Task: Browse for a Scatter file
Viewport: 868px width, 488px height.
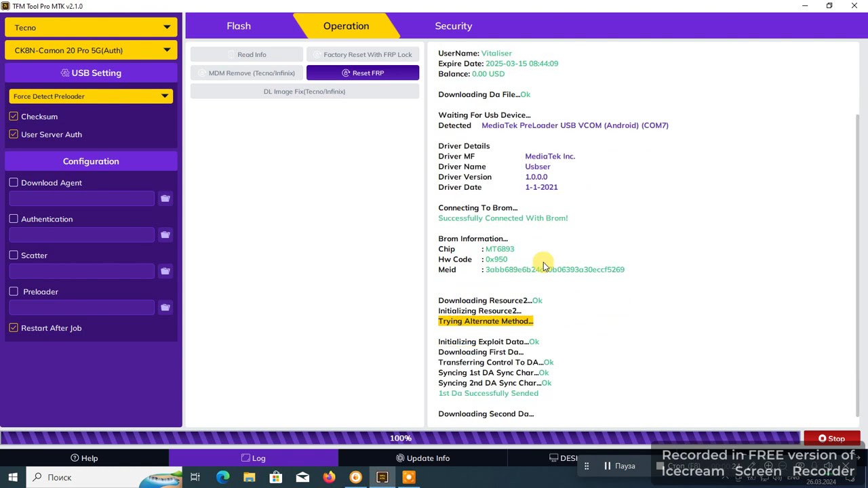Action: (165, 271)
